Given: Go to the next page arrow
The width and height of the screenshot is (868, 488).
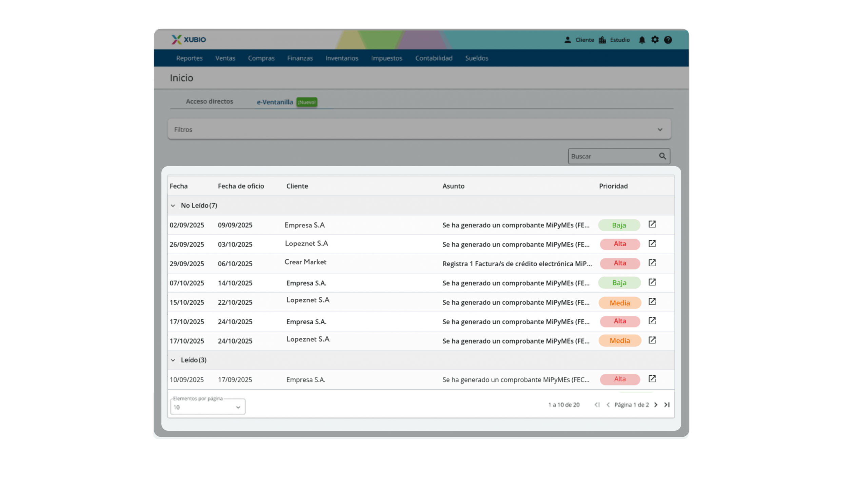Looking at the screenshot, I should pyautogui.click(x=656, y=405).
